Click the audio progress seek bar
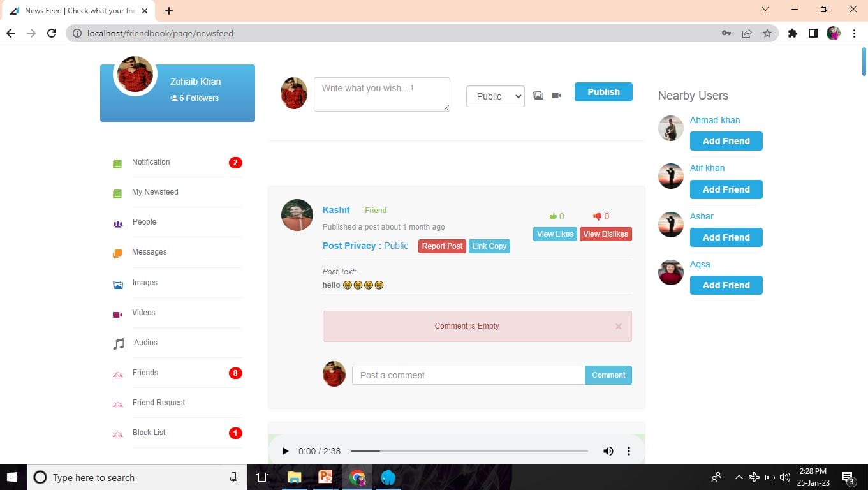This screenshot has width=868, height=490. (x=469, y=451)
